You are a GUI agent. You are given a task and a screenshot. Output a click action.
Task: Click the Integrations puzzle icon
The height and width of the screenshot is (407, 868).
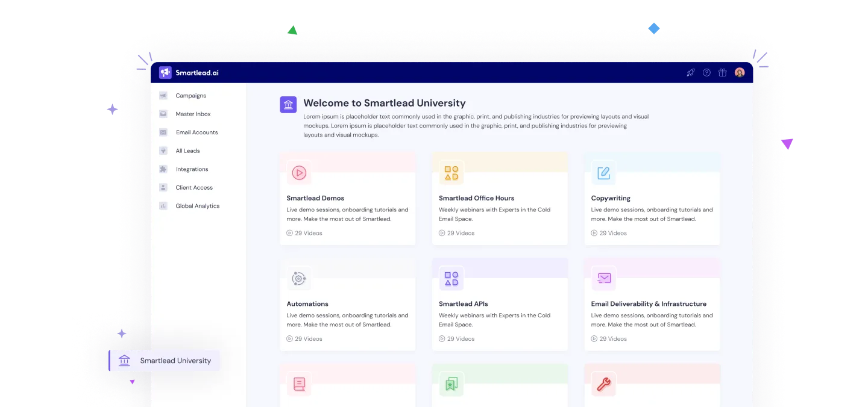click(x=163, y=169)
